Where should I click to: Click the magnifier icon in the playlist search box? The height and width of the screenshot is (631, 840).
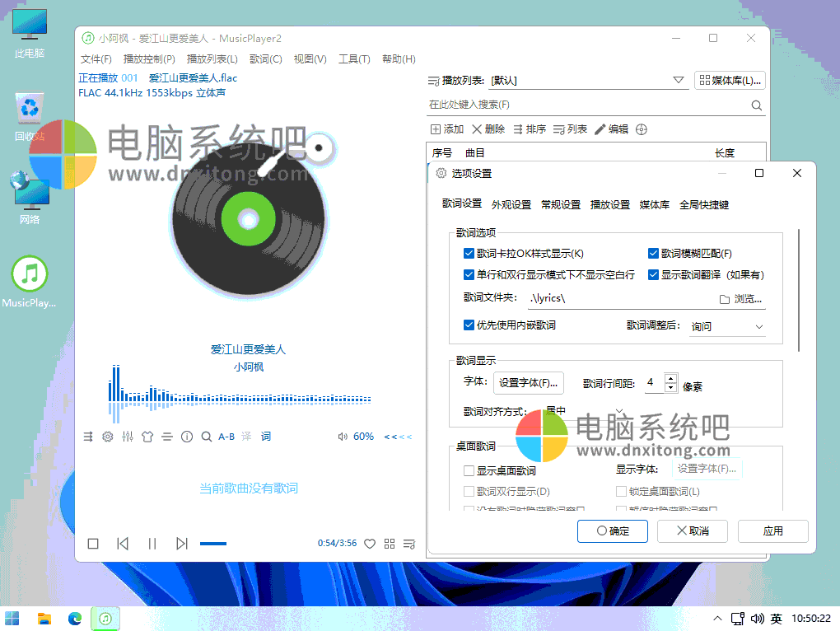click(x=757, y=105)
